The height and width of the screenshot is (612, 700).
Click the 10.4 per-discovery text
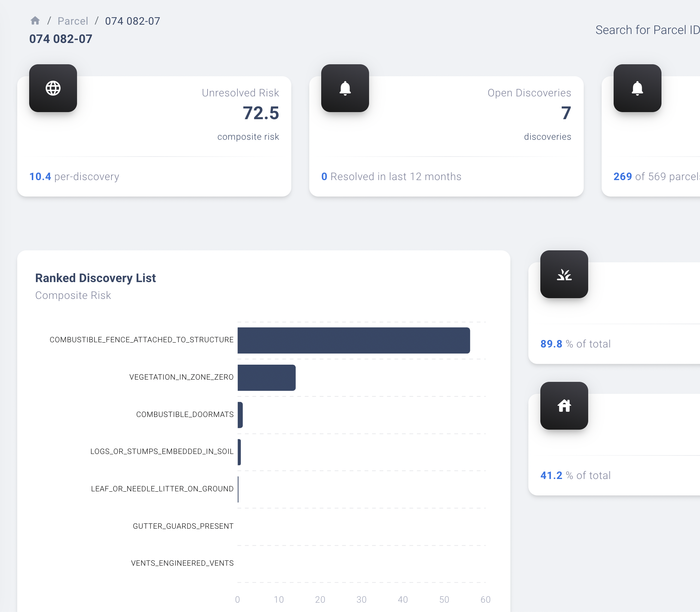[x=74, y=176]
